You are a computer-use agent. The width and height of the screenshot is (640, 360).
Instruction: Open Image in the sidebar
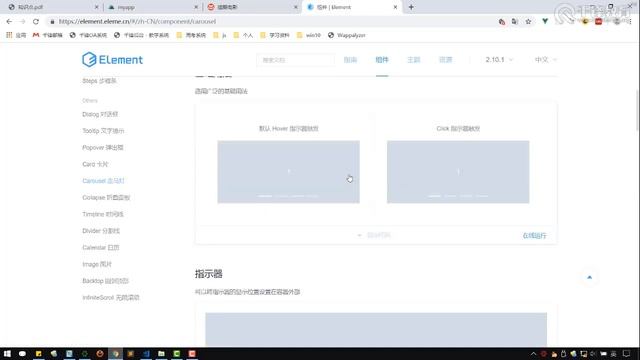97,264
